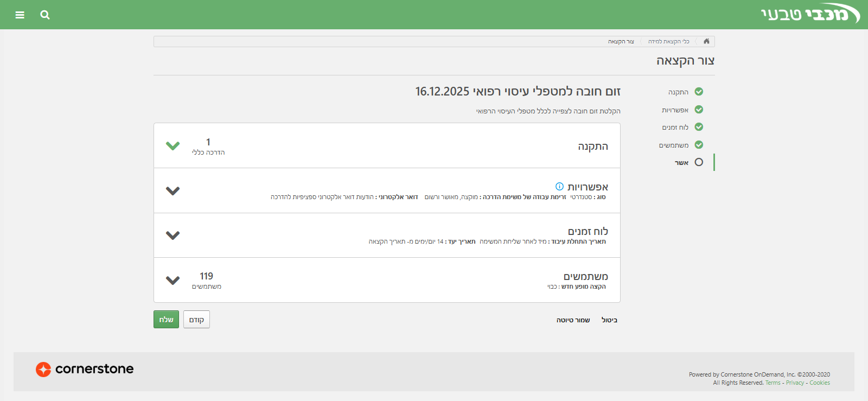The image size is (868, 401).
Task: Click the Cornerstone footer logo
Action: coord(85,369)
